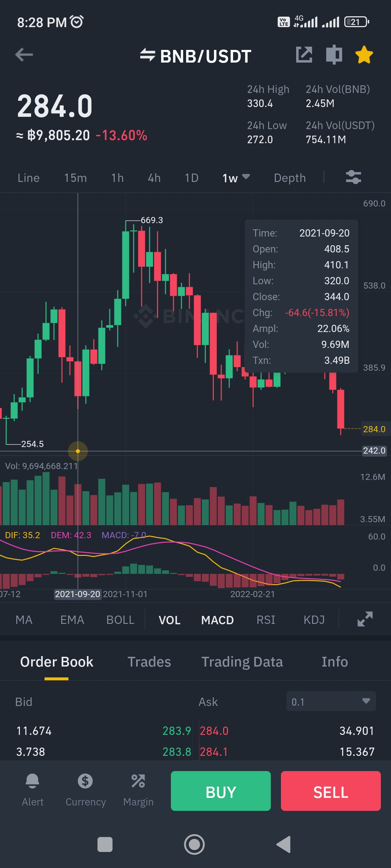Viewport: 391px width, 868px height.
Task: Tap the -13.60% change value
Action: tap(121, 136)
